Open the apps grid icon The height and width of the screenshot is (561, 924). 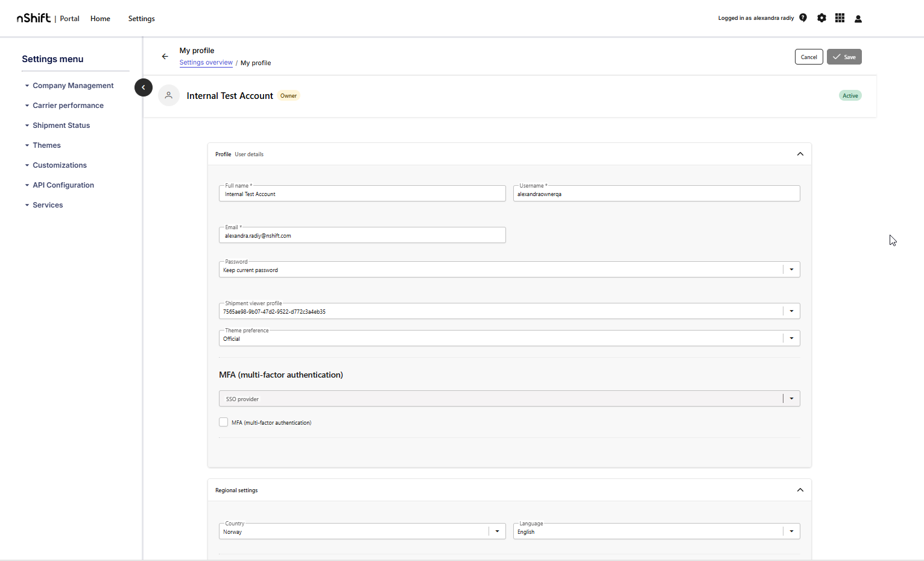click(840, 18)
